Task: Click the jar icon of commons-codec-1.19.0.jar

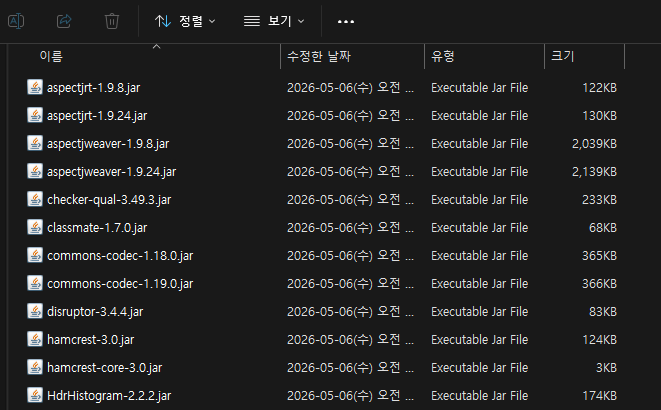Action: [35, 283]
